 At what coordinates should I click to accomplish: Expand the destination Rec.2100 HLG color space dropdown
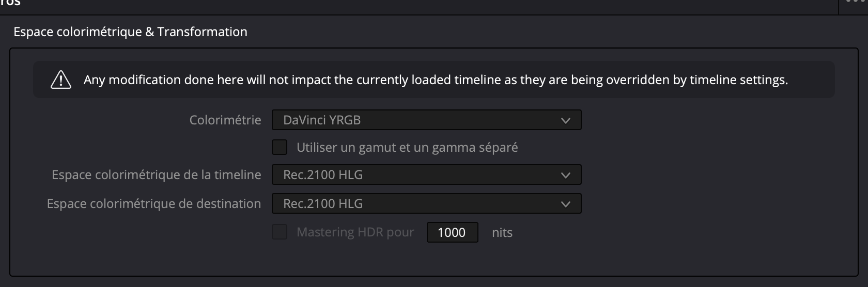pos(426,204)
